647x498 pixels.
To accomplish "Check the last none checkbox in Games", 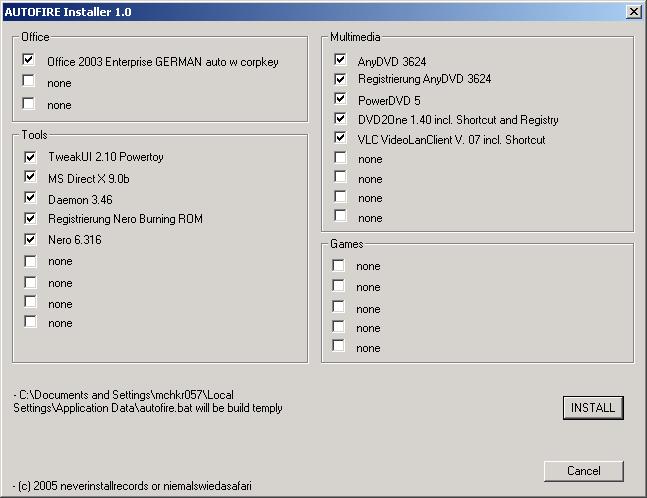I will (x=338, y=345).
